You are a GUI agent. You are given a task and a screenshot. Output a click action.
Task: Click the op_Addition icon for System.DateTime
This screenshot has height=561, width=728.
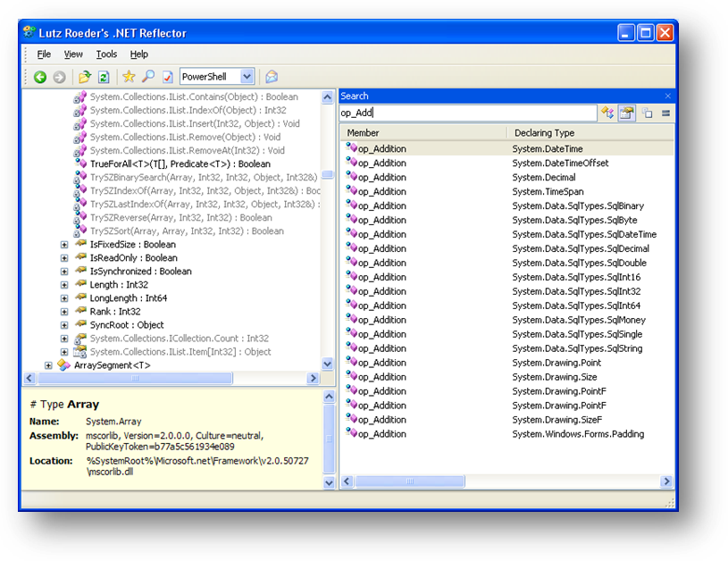351,149
